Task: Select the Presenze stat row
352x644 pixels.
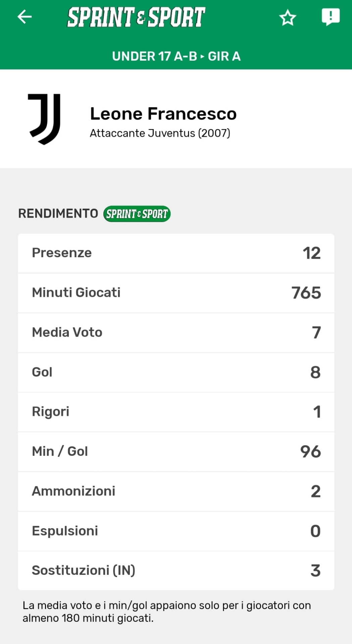Action: [176, 253]
